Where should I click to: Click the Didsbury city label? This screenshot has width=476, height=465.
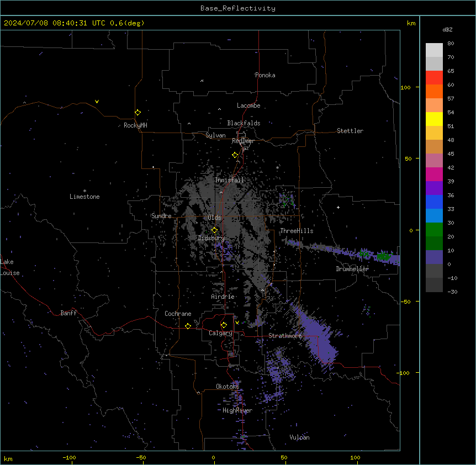(211, 238)
